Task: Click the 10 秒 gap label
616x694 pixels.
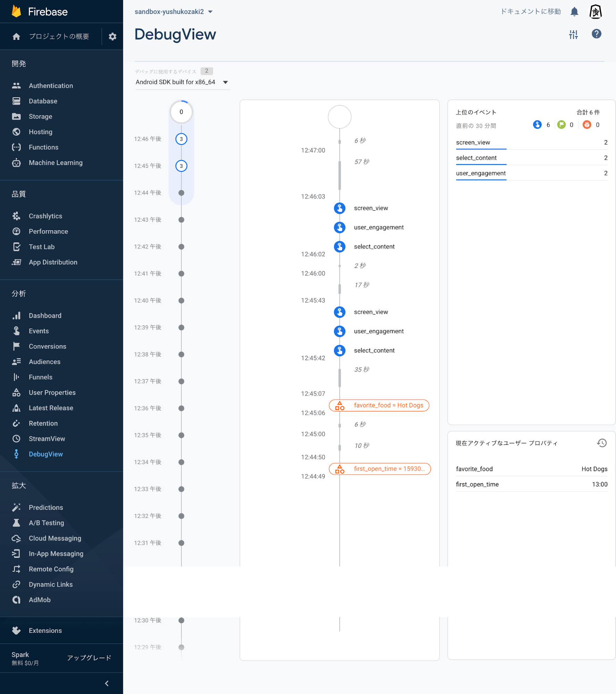Action: coord(361,446)
